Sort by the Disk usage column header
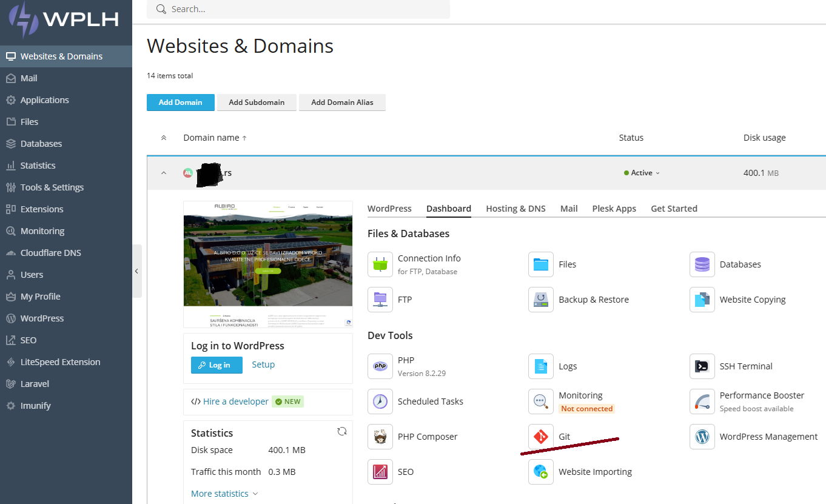The width and height of the screenshot is (826, 504). pyautogui.click(x=764, y=138)
